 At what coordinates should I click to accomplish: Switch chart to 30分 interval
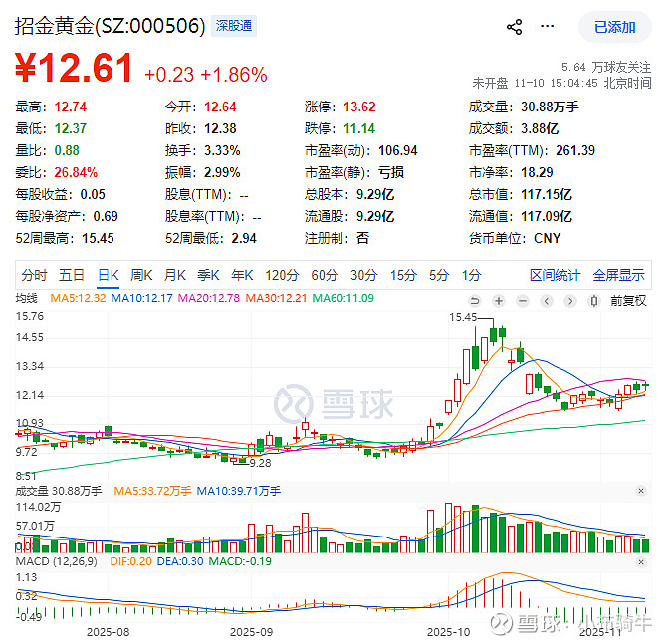coord(363,275)
